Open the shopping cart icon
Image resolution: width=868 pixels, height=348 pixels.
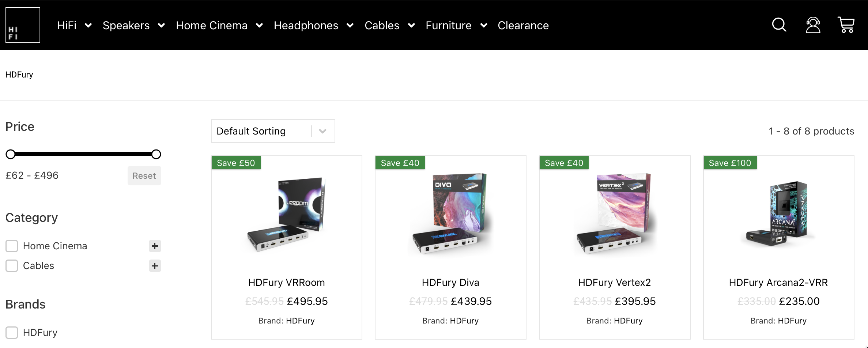coord(846,25)
